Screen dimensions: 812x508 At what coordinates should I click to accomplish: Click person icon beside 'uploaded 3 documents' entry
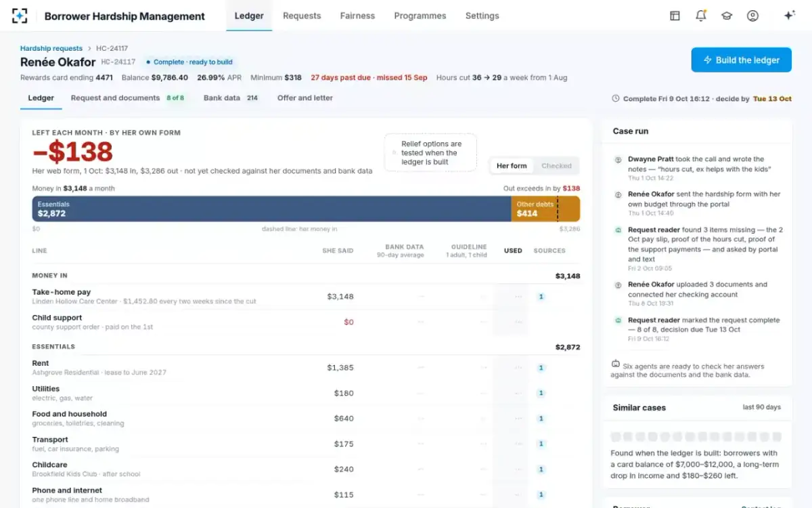(x=618, y=285)
